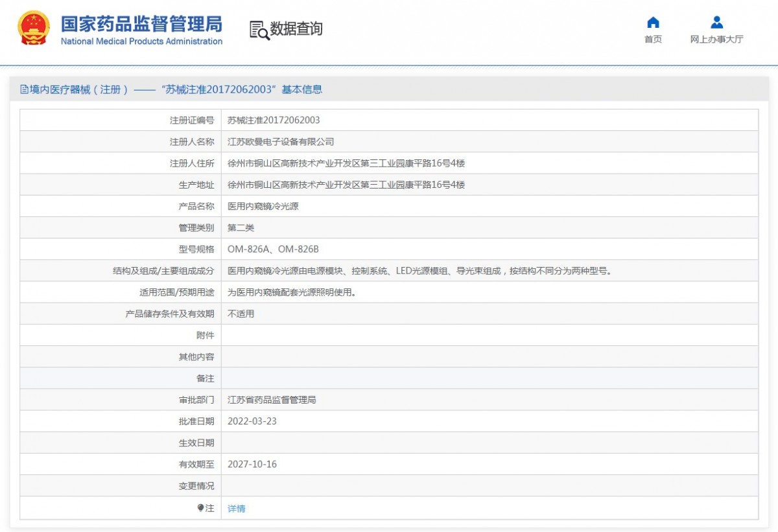Image resolution: width=778 pixels, height=532 pixels.
Task: Click the 网上办事大厅 text link
Action: tap(716, 40)
